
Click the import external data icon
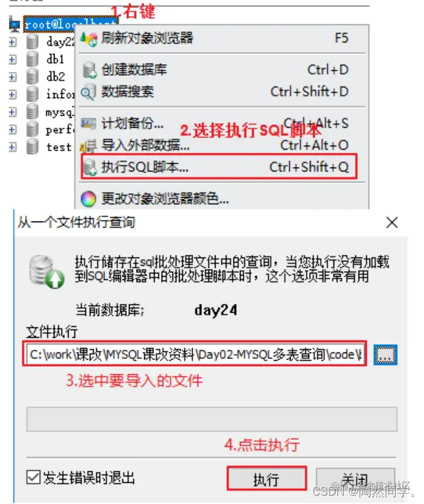point(89,146)
